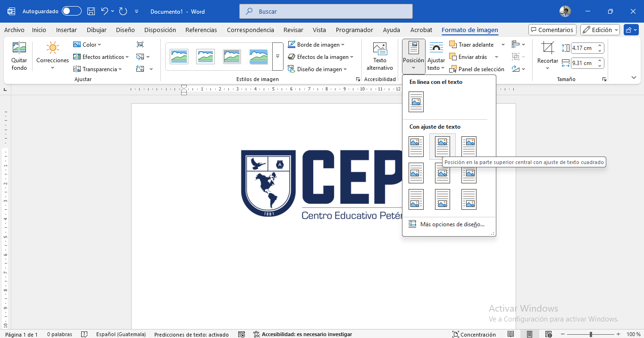This screenshot has width=644, height=338.
Task: Select Diseño de impresión view icon
Action: pos(529,334)
